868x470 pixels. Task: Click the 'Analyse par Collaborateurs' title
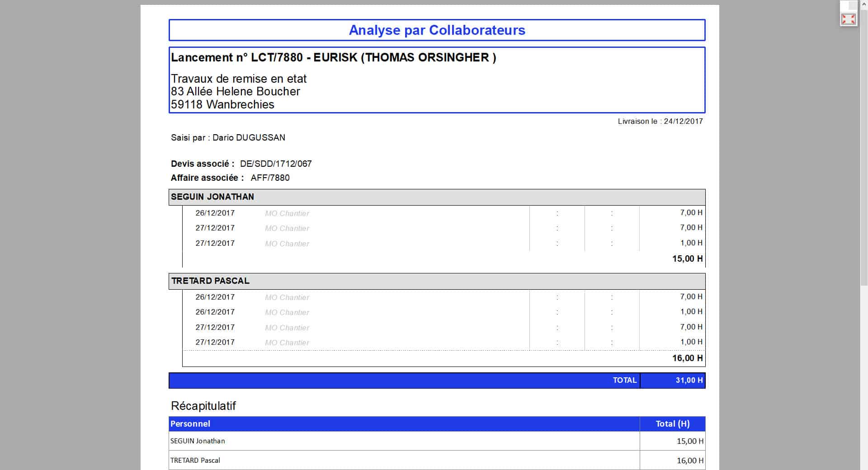pyautogui.click(x=437, y=30)
